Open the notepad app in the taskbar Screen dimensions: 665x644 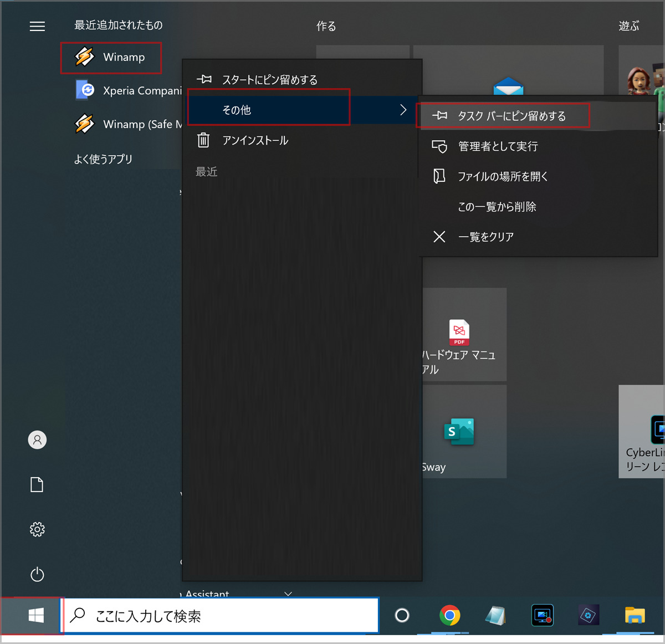[495, 615]
